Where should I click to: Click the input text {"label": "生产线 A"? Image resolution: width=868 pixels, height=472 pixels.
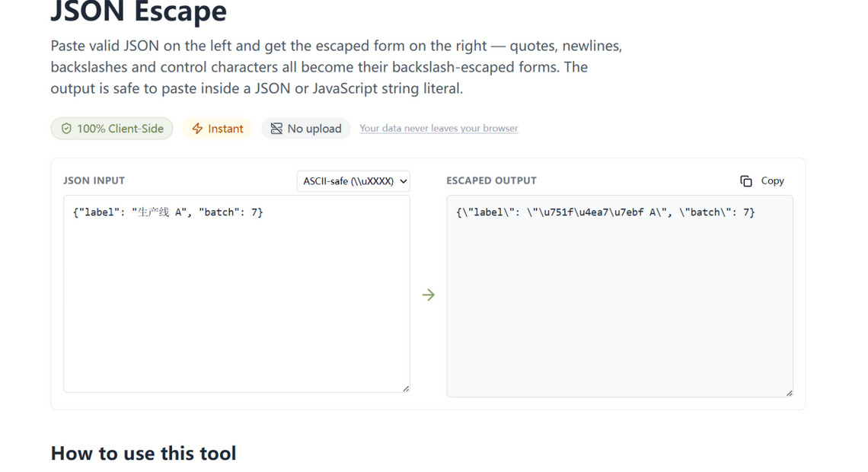pyautogui.click(x=130, y=212)
